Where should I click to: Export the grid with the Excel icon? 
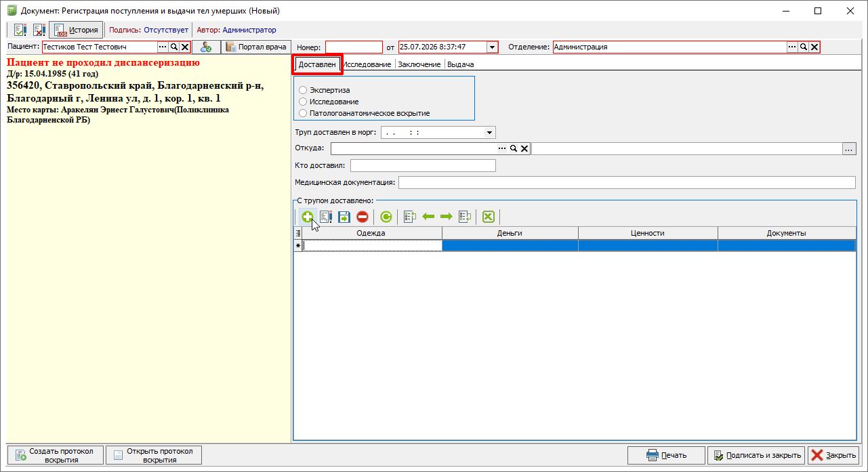click(488, 217)
